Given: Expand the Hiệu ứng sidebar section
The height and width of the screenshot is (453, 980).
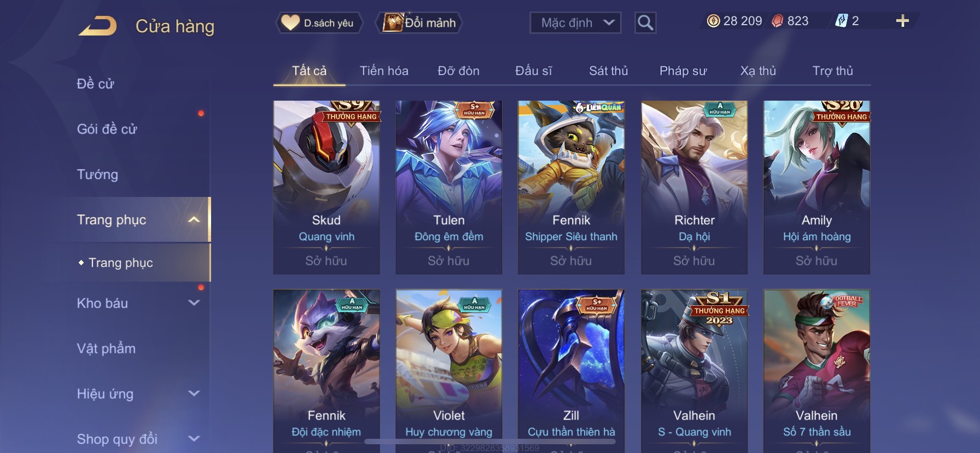Looking at the screenshot, I should click(194, 393).
